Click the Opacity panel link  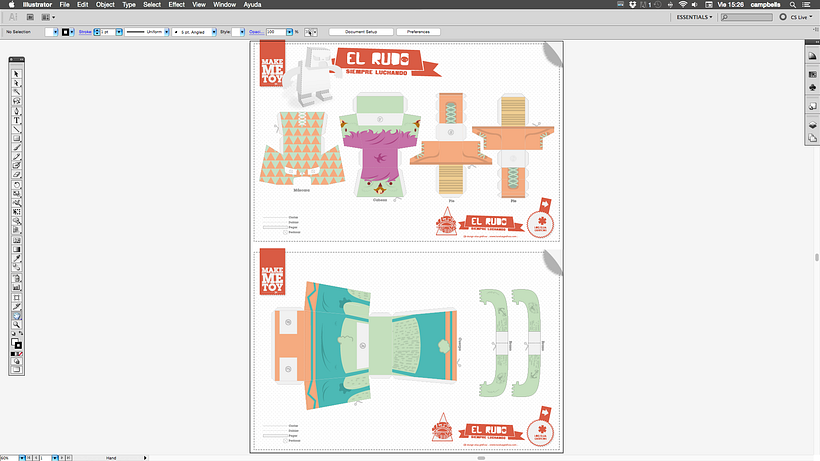(256, 32)
